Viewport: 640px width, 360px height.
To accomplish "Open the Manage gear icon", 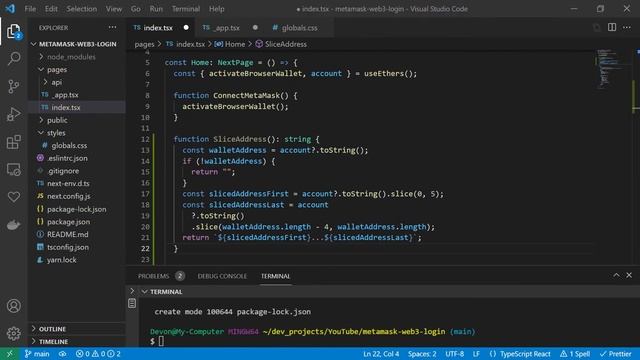I will point(13,333).
